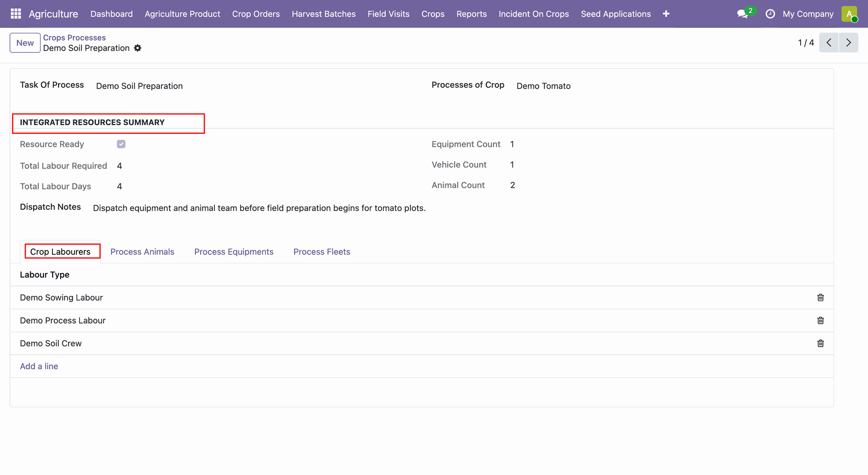868x475 pixels.
Task: Open the Crop Orders menu
Action: click(x=256, y=14)
